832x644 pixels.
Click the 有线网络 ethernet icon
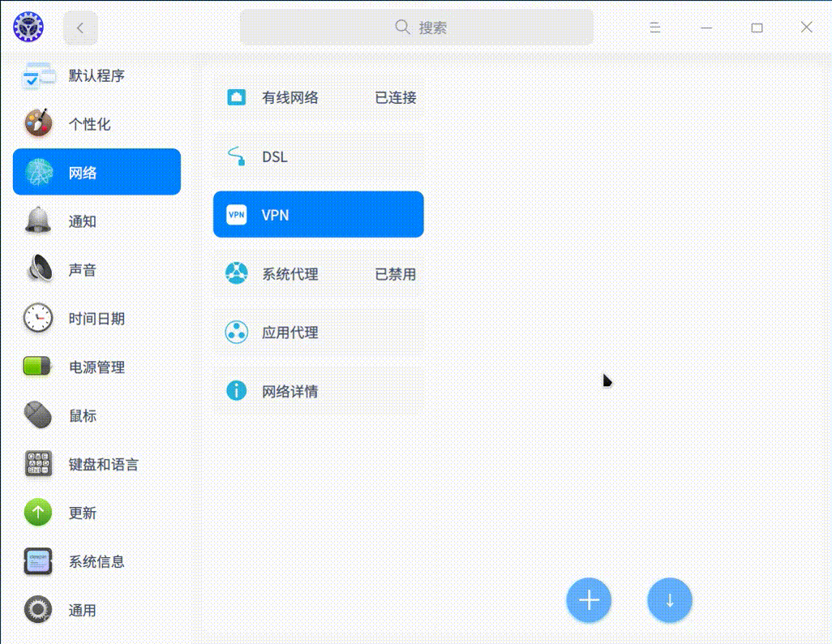(236, 97)
